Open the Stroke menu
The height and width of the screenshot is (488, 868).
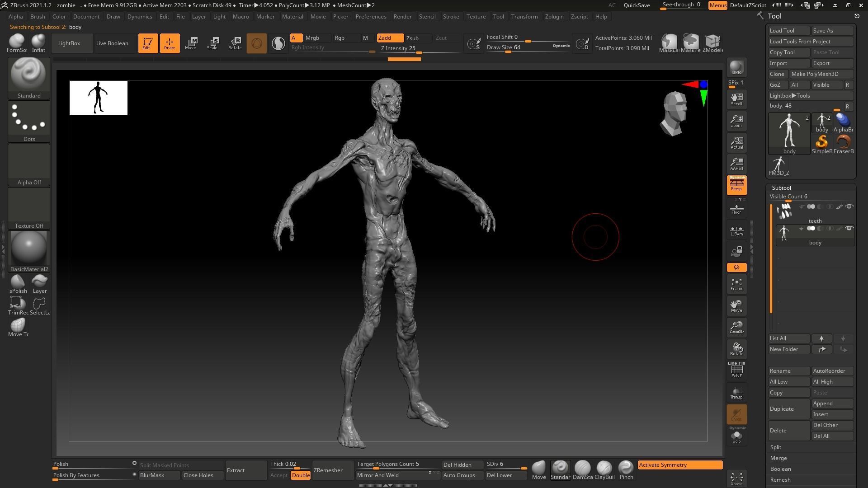(451, 17)
